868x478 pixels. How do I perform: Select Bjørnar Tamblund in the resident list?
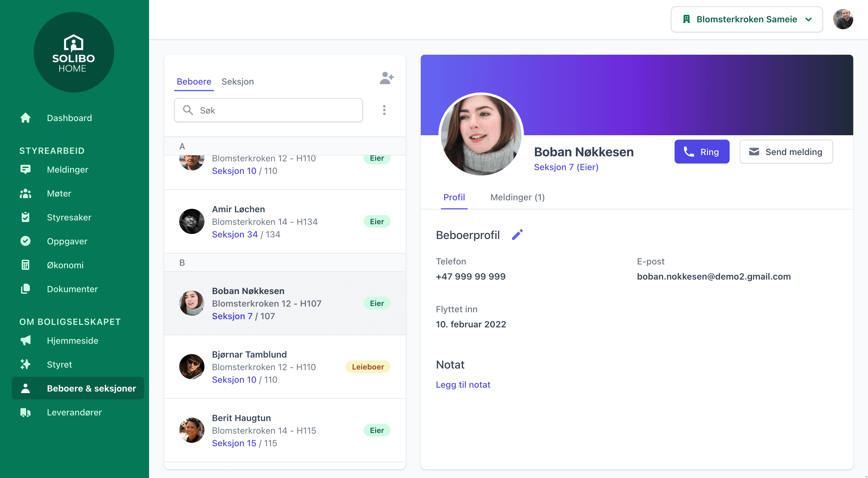285,367
